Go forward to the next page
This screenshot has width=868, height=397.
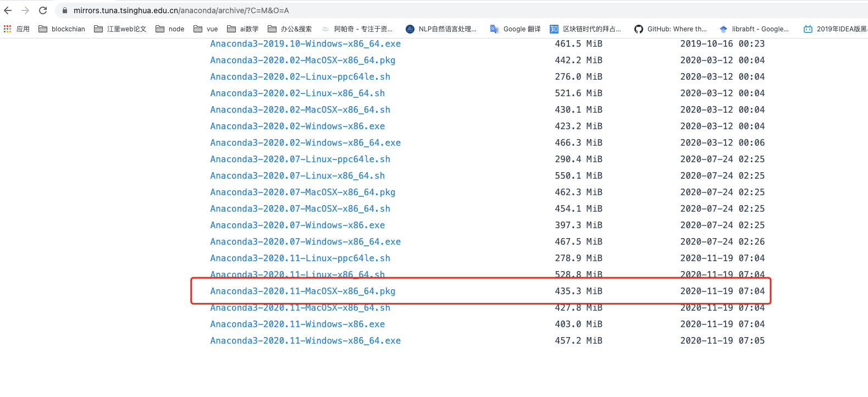pyautogui.click(x=25, y=10)
